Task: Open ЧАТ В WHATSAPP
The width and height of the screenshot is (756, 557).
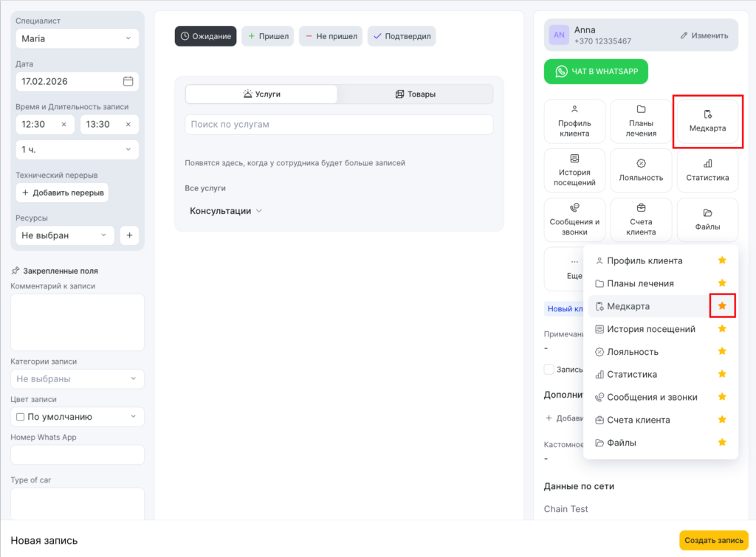Action: pos(595,72)
